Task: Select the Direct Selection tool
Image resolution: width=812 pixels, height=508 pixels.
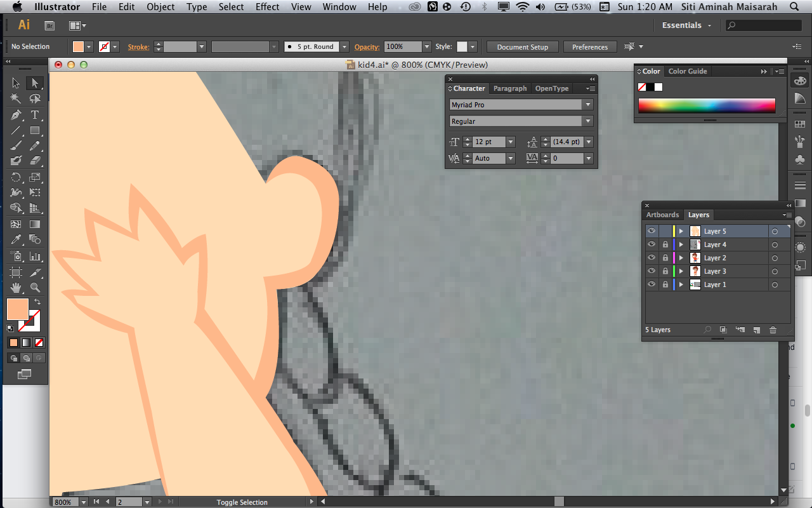Action: pyautogui.click(x=35, y=83)
